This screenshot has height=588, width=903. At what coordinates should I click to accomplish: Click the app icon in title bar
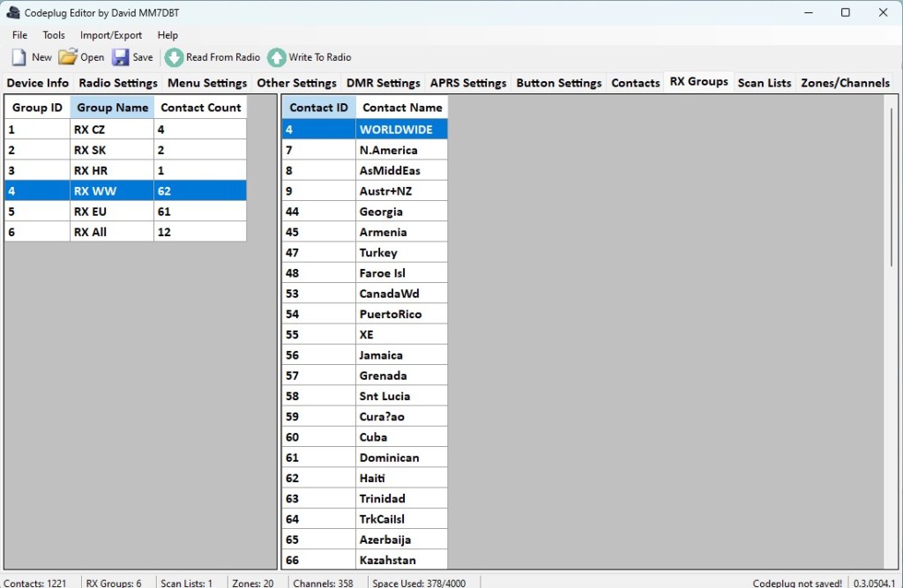(x=13, y=12)
